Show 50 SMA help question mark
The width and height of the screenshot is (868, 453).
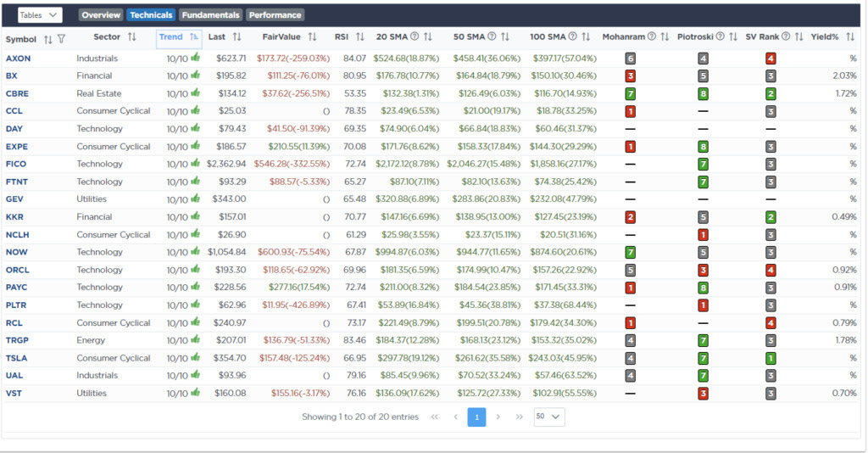[x=492, y=37]
